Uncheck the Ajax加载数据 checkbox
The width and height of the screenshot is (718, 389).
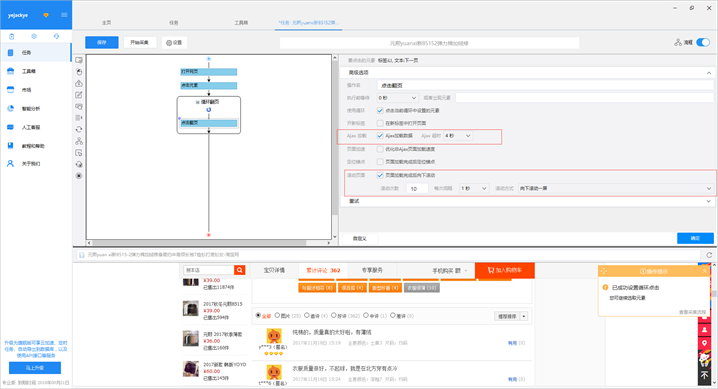pyautogui.click(x=380, y=136)
